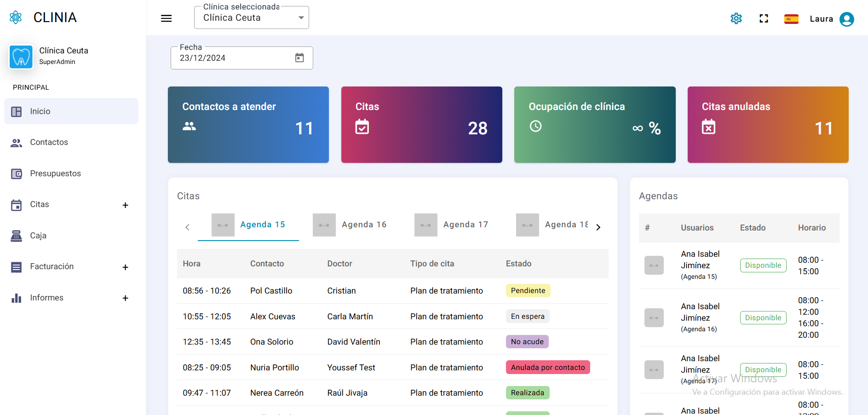Open the Contactos a atender card

[248, 125]
